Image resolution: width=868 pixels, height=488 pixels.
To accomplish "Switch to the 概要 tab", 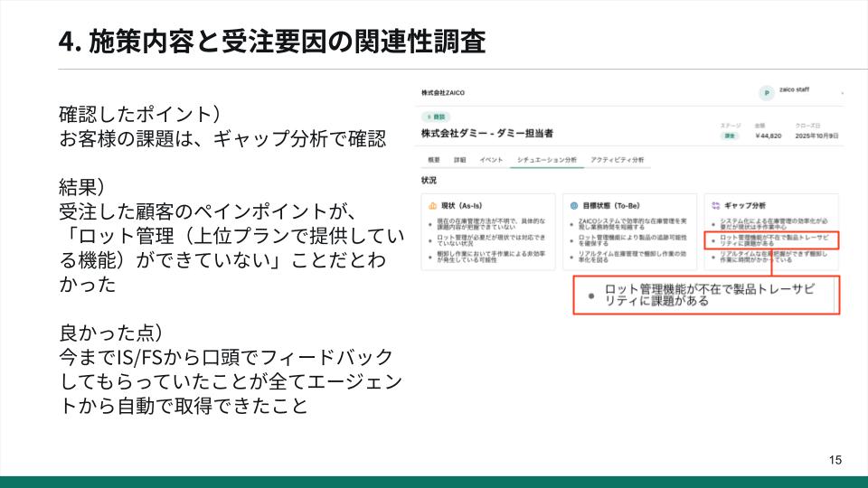I will 433,160.
